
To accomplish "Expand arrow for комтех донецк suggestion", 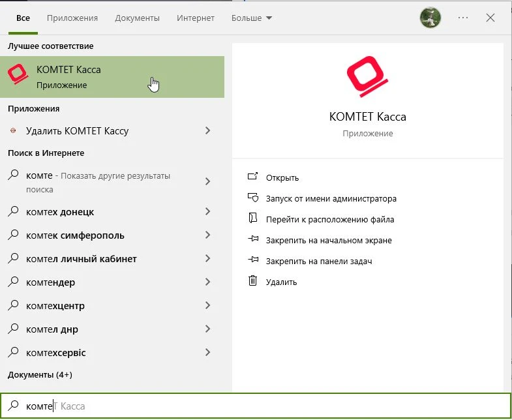I will pos(207,211).
